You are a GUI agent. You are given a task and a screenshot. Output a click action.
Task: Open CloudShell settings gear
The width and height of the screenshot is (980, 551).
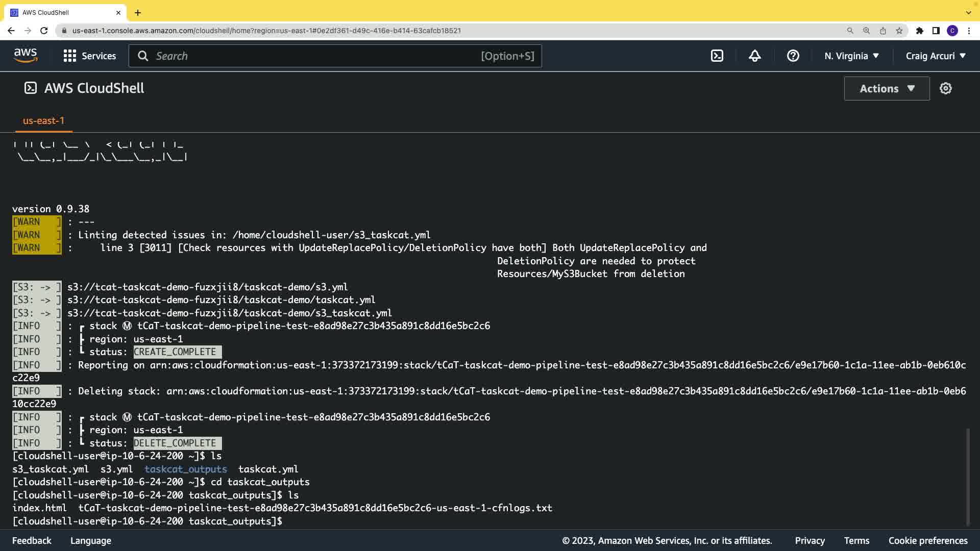click(946, 88)
